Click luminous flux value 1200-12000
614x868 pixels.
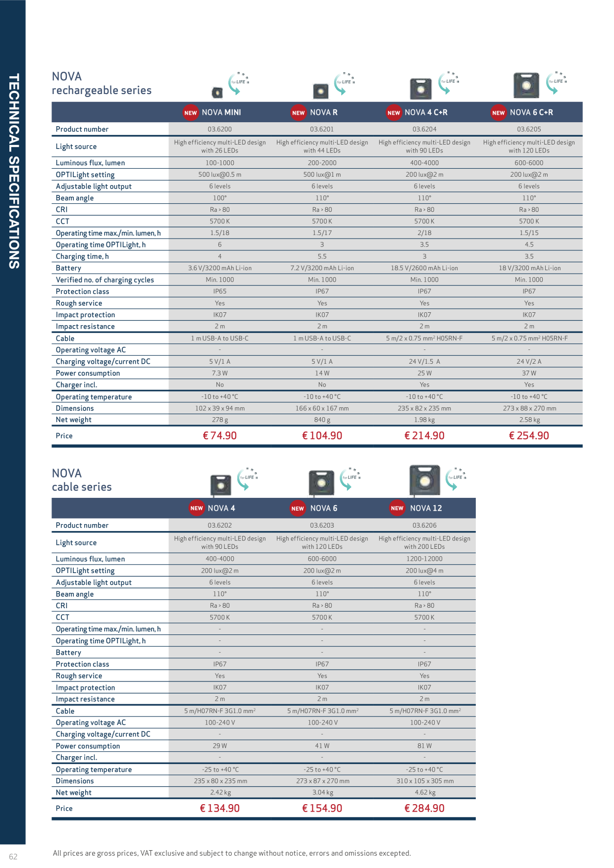[x=424, y=559]
